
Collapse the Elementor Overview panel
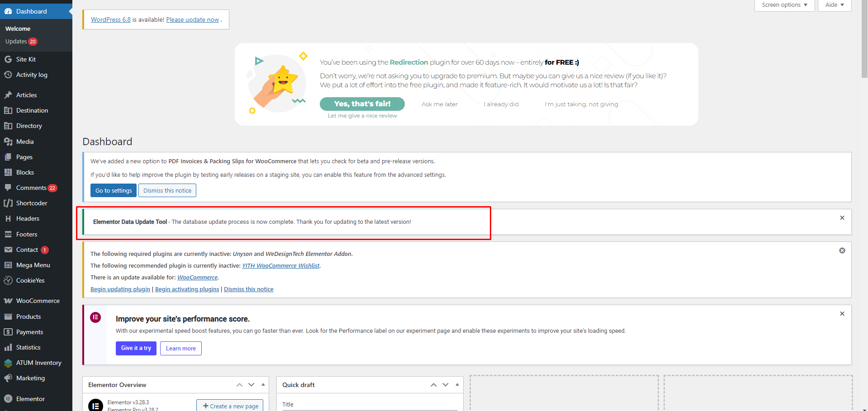263,385
